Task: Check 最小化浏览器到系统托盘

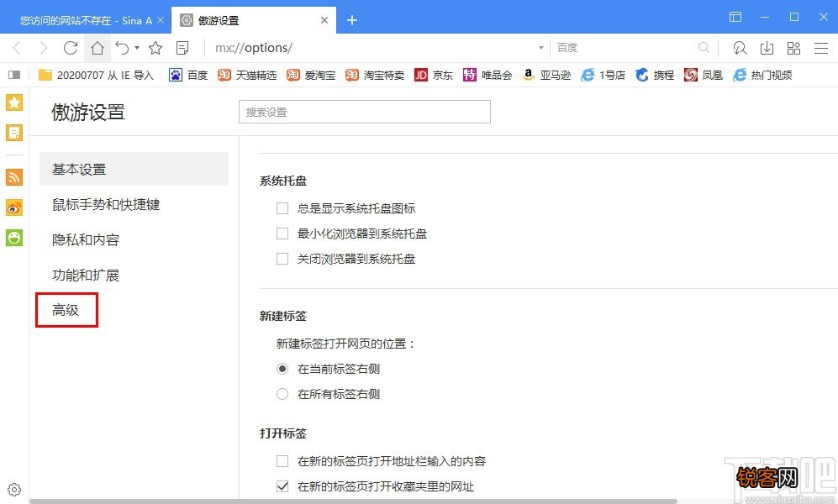Action: (282, 234)
